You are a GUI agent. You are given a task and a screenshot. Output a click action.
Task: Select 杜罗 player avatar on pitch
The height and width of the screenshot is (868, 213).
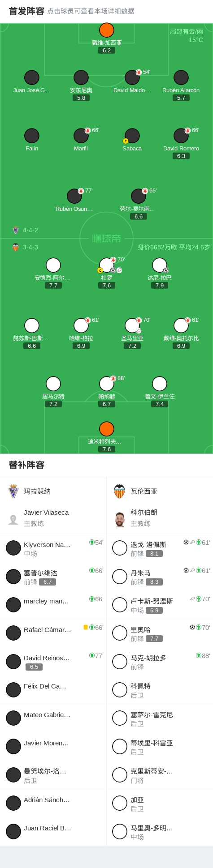[x=107, y=265]
